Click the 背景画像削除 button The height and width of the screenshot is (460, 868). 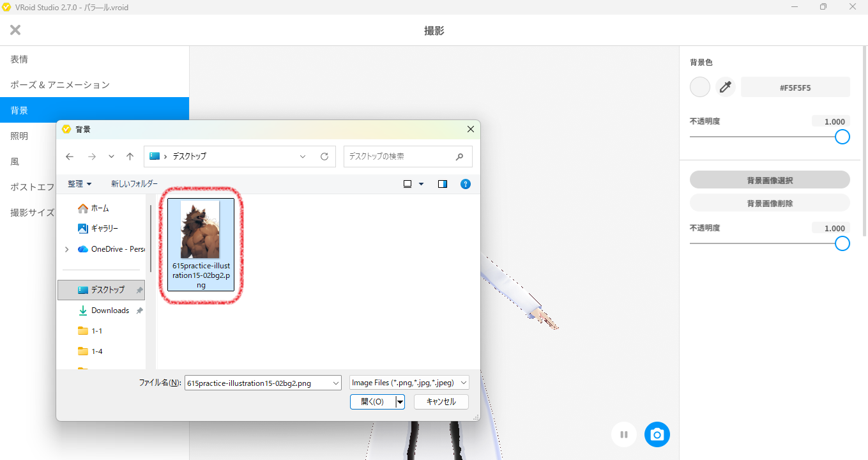pyautogui.click(x=770, y=203)
